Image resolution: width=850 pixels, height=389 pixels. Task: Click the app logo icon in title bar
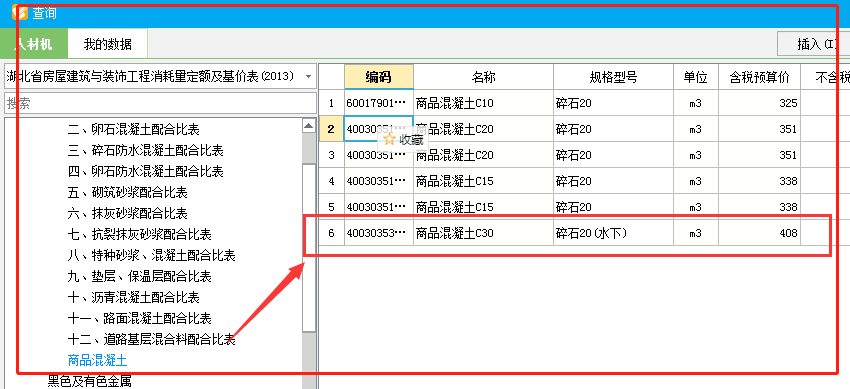20,12
